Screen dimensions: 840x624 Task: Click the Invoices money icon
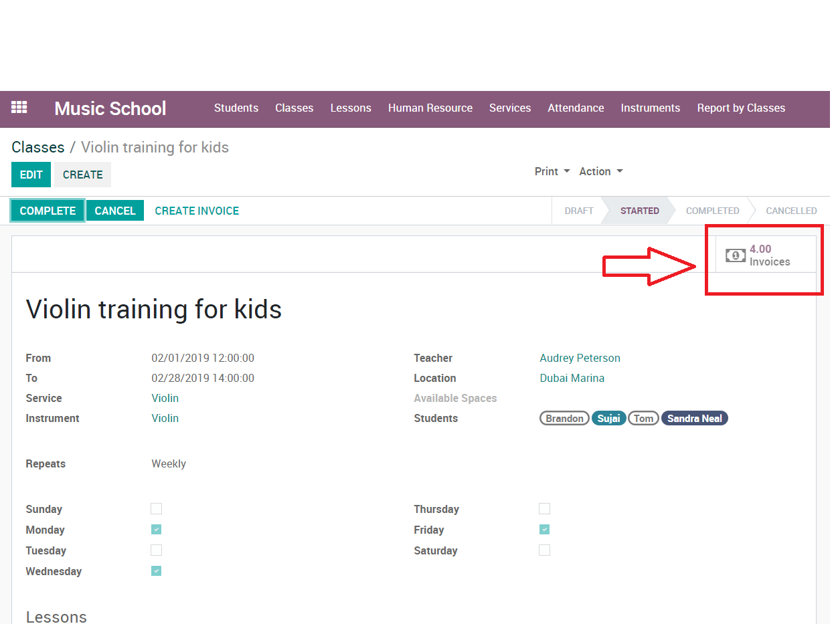point(735,255)
